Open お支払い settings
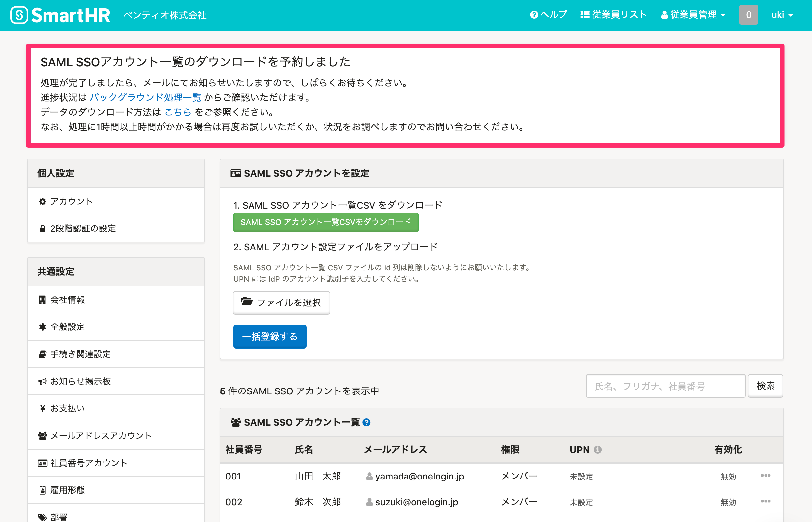Screen dimensions: 812x522 pyautogui.click(x=116, y=408)
